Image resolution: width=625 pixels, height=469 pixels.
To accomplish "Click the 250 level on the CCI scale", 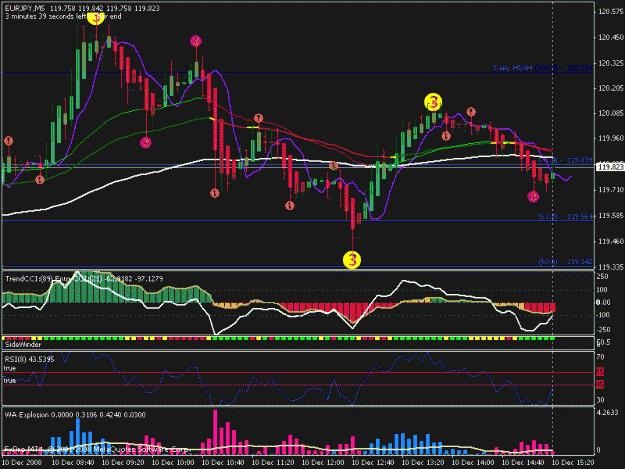I will pyautogui.click(x=603, y=276).
